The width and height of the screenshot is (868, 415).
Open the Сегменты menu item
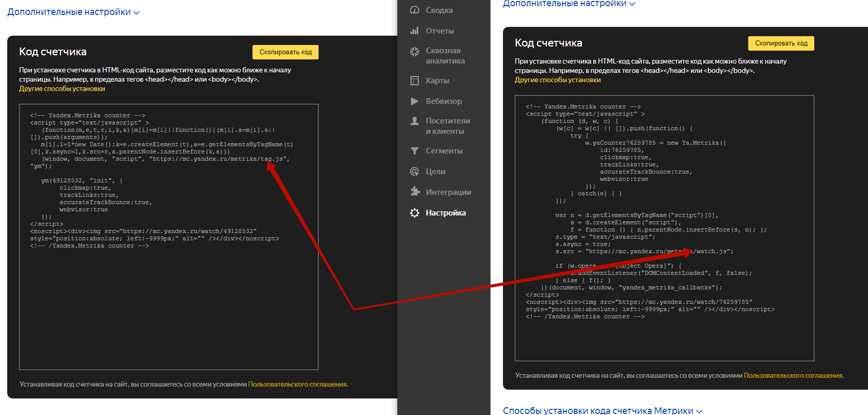[x=444, y=151]
